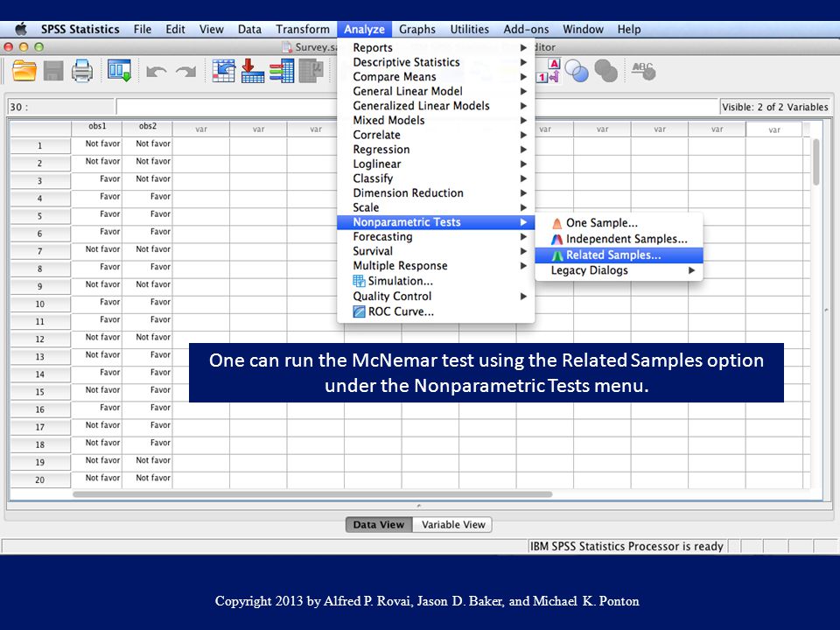The height and width of the screenshot is (630, 840).
Task: Click the grayed Run descriptive statistics icon
Action: click(x=311, y=71)
